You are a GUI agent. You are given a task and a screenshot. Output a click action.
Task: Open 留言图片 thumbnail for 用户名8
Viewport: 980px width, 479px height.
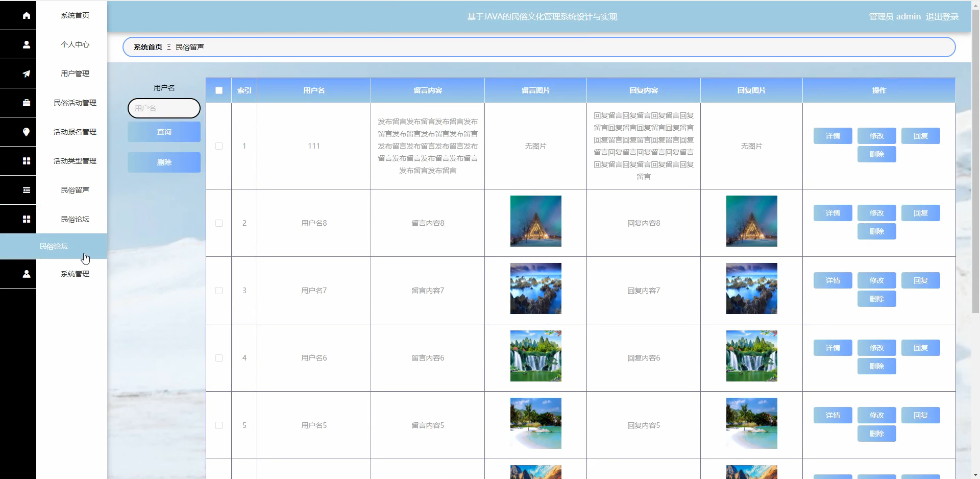pos(536,221)
